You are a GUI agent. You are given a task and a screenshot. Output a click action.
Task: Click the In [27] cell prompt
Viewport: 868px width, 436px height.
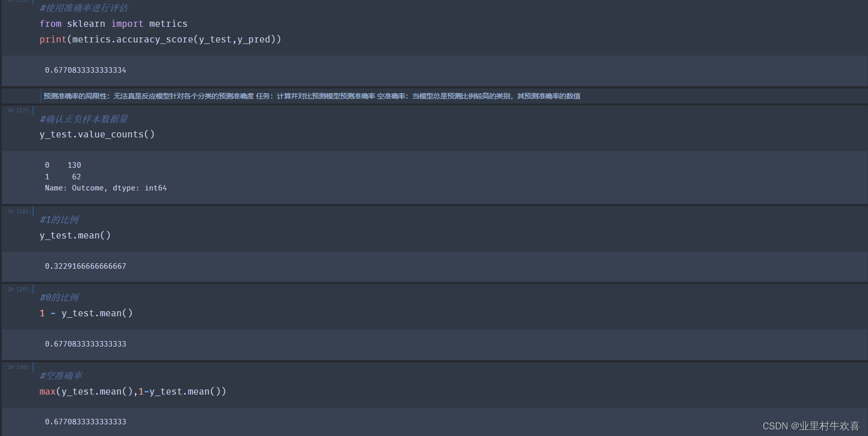[19, 110]
